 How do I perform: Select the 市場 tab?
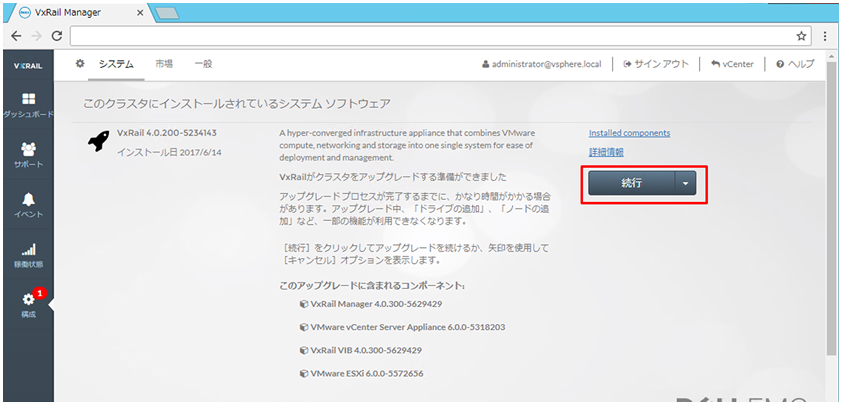tap(164, 64)
